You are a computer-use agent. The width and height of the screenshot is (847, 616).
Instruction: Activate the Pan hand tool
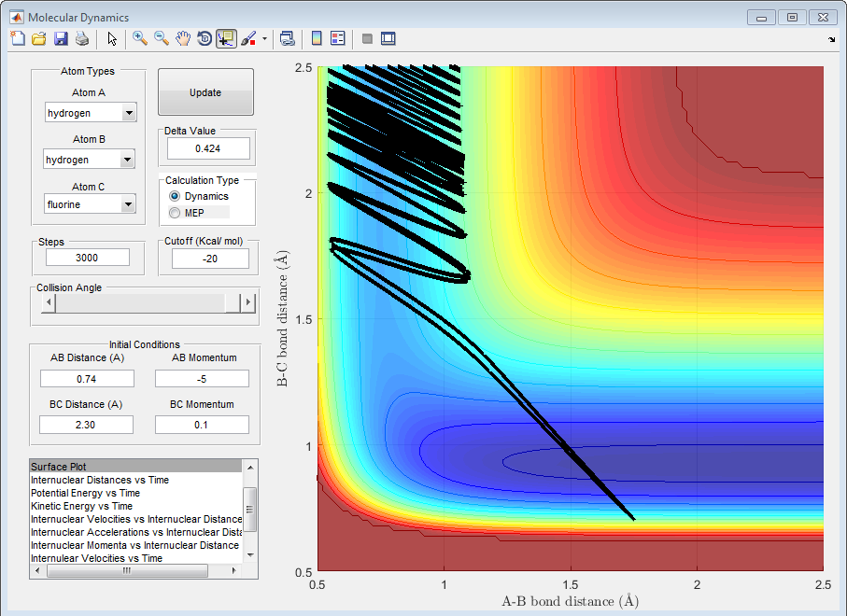[x=183, y=38]
